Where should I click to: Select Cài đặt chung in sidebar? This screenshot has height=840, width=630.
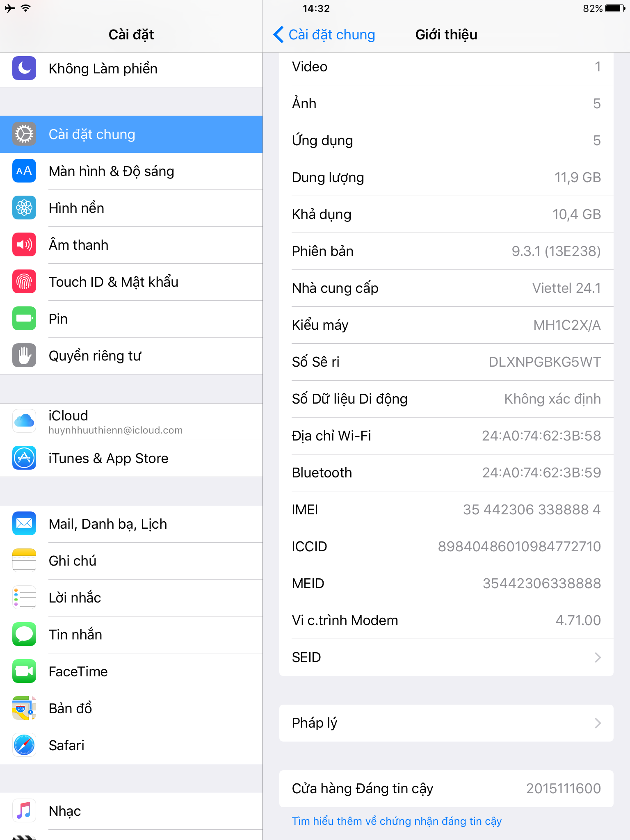131,134
